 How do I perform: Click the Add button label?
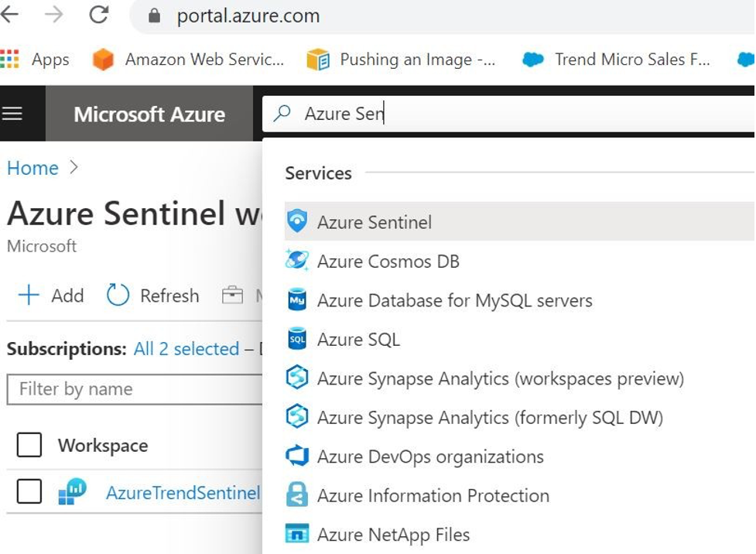(67, 296)
